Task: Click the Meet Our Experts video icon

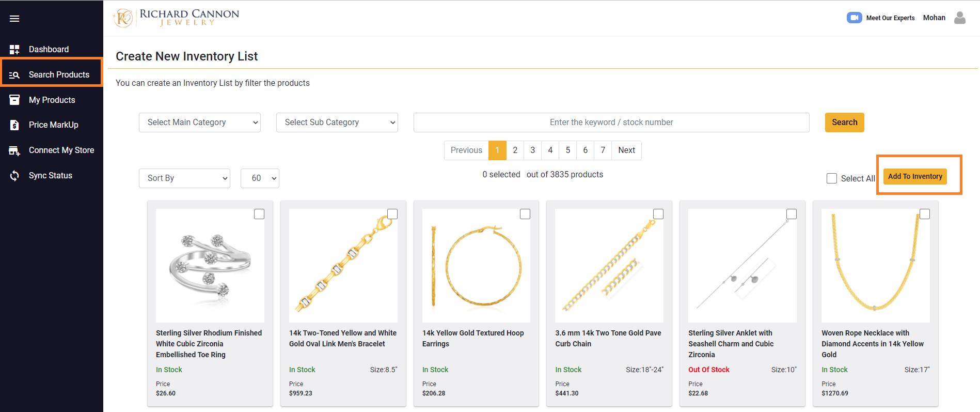Action: pyautogui.click(x=854, y=18)
